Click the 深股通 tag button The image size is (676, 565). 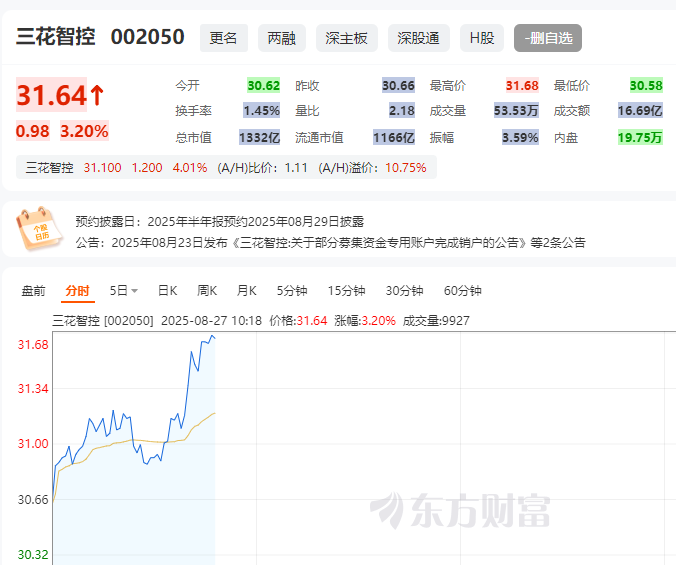coord(419,38)
